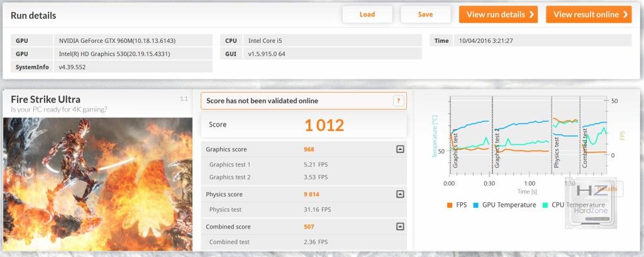Open View run details
Viewport: 644px width, 257px height.
click(498, 14)
